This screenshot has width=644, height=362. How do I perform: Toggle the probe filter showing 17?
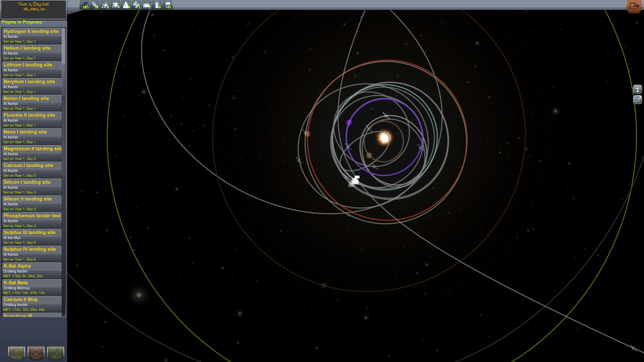[x=95, y=5]
